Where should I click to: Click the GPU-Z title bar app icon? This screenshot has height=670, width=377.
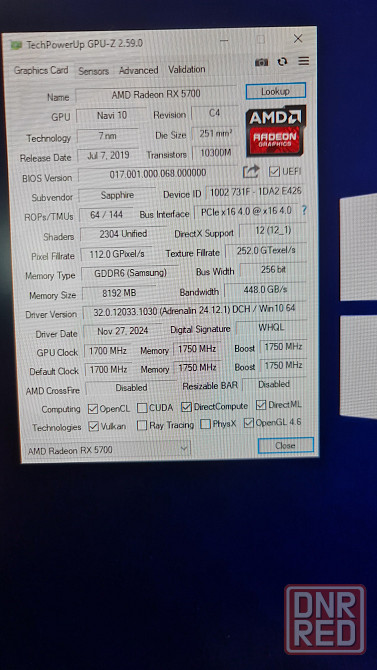17,45
